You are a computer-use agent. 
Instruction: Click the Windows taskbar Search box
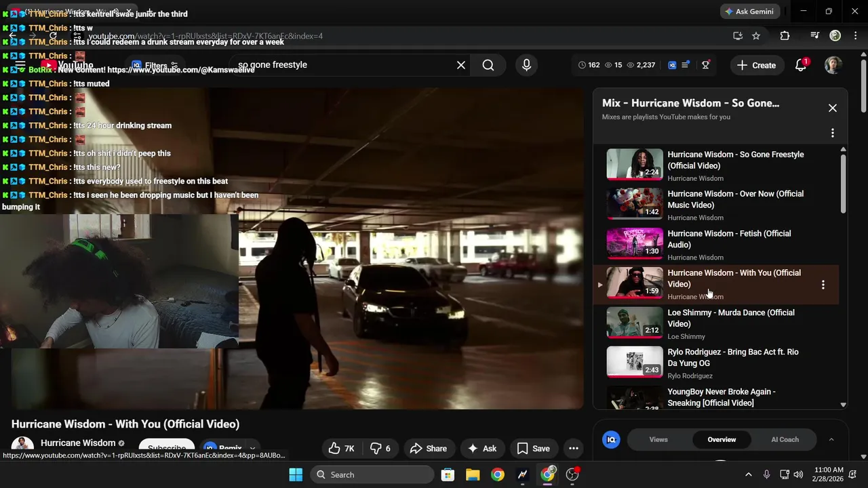(x=372, y=474)
